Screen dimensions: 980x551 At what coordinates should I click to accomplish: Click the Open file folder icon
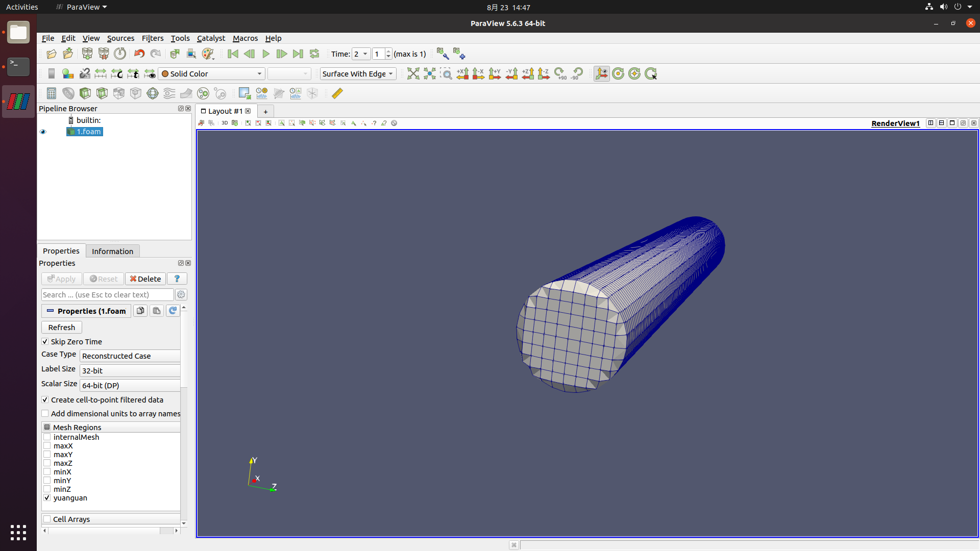[x=51, y=54]
